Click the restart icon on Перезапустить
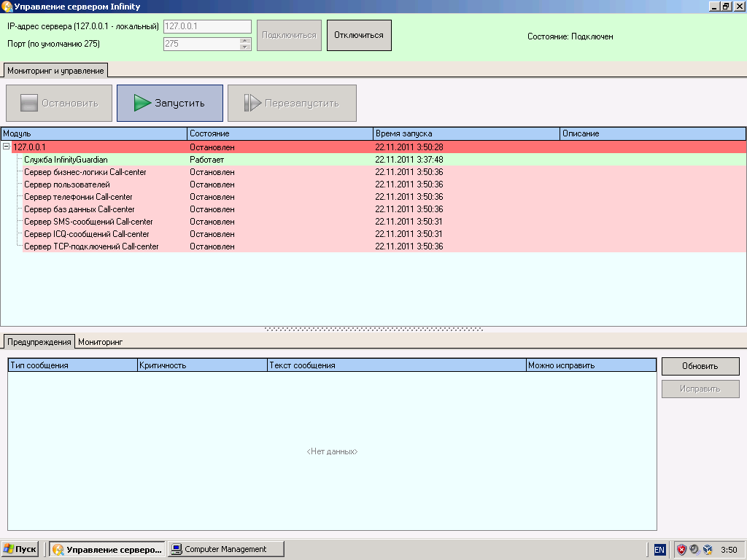Viewport: 747px width, 560px height. [252, 103]
